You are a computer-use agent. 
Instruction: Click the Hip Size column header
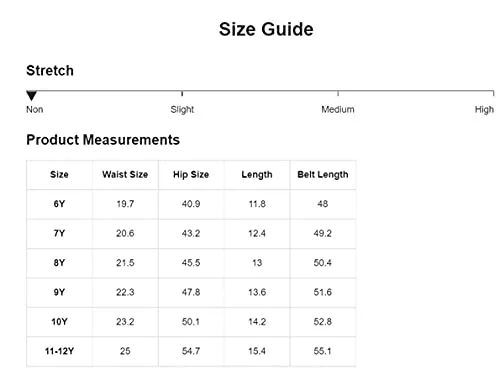tap(191, 175)
